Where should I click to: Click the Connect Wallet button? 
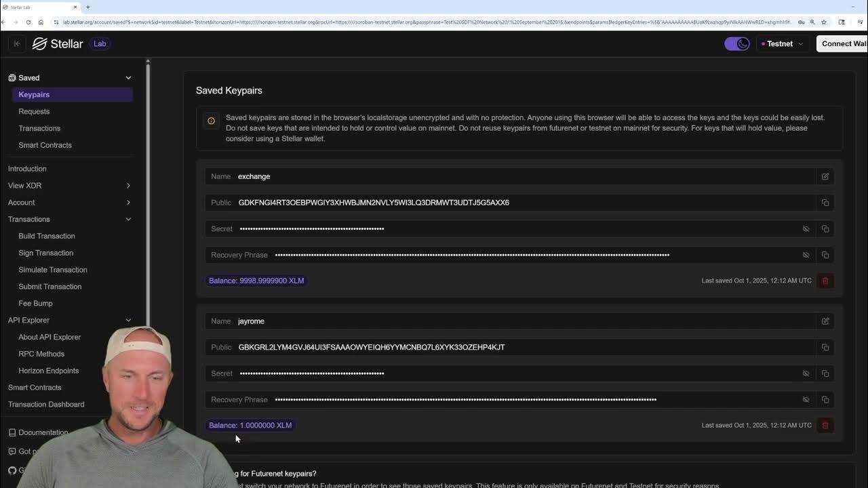[843, 43]
